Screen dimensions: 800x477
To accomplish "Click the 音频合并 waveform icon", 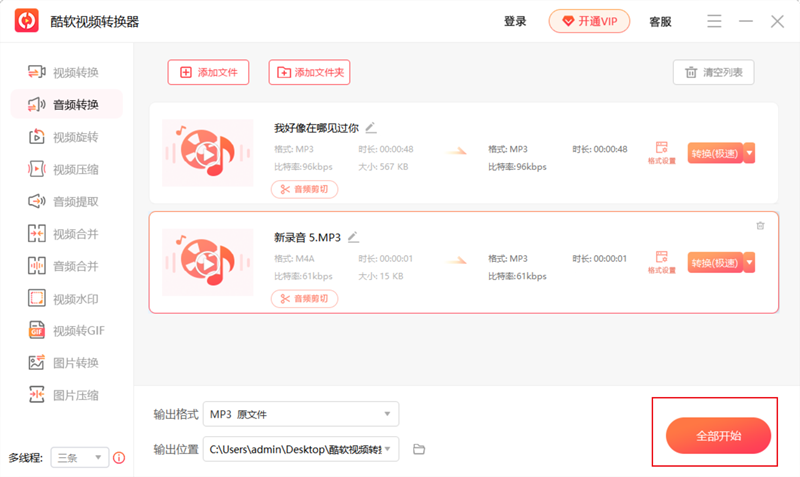I will [36, 266].
